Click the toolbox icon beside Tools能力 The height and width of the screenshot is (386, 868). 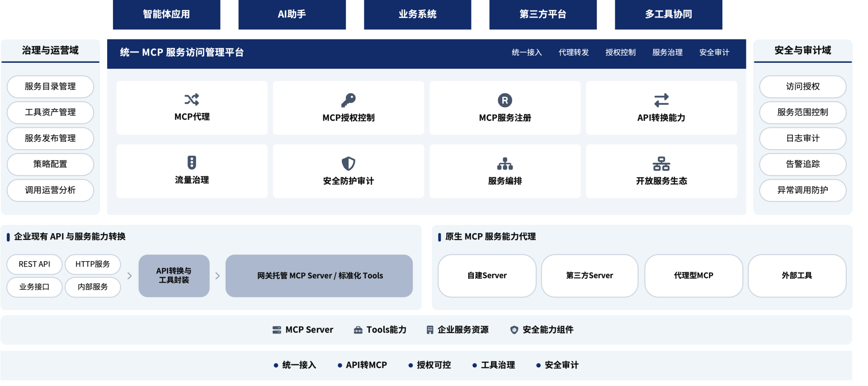[358, 330]
